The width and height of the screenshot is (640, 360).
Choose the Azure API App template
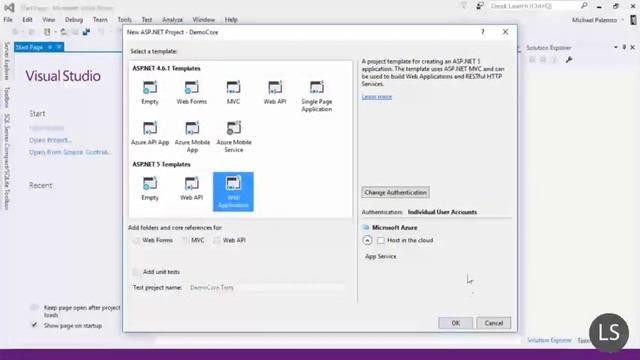(150, 133)
